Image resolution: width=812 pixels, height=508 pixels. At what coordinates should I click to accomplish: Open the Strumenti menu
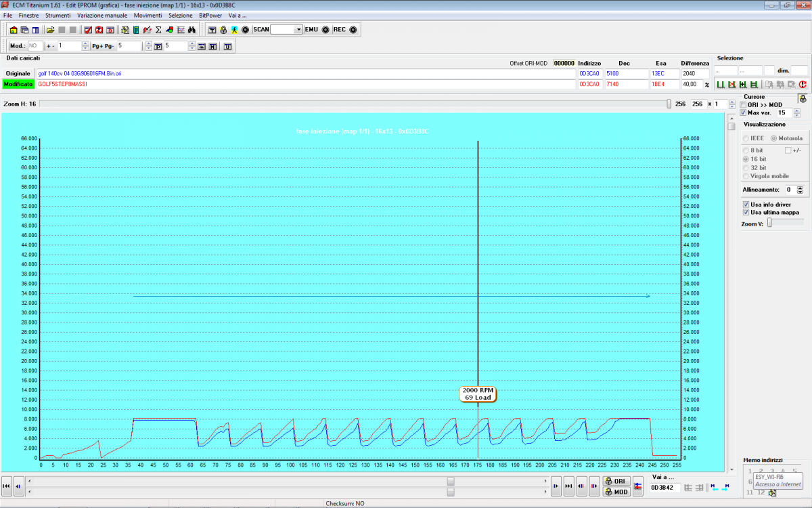tap(59, 15)
